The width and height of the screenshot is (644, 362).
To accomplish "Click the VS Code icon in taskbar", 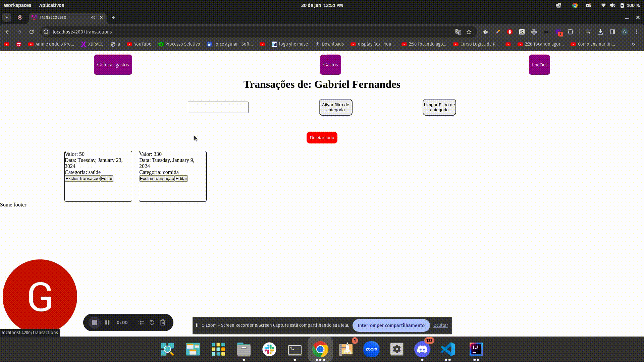I will [x=448, y=349].
